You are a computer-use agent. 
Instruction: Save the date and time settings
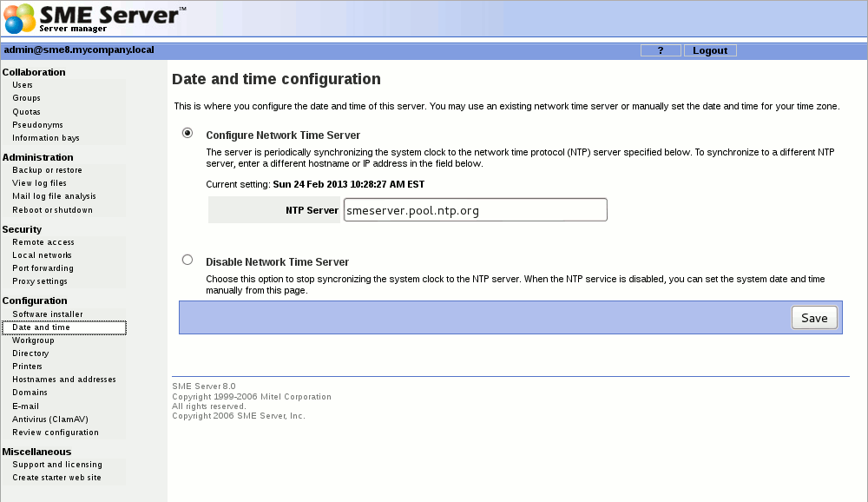[x=814, y=318]
